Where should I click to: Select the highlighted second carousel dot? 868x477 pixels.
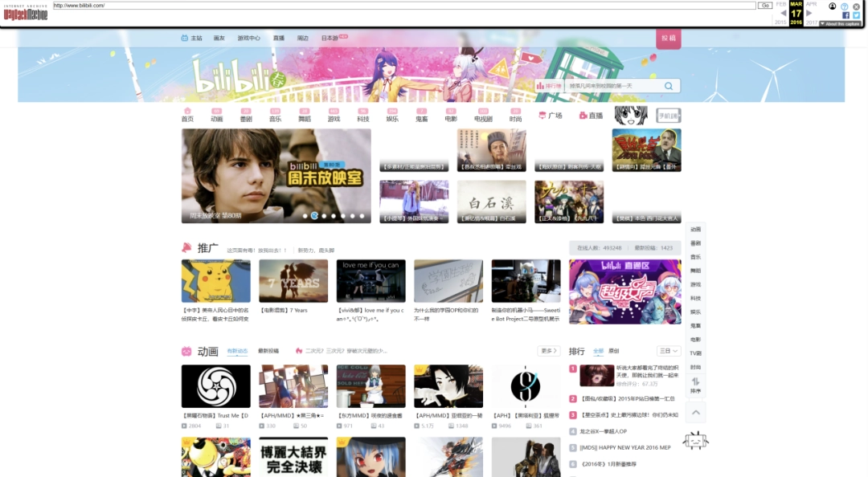point(314,216)
